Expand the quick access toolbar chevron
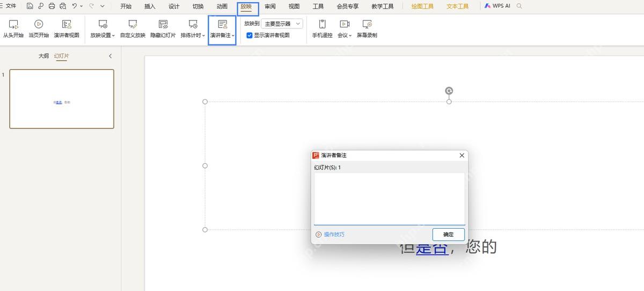This screenshot has height=291, width=644. coord(102,6)
